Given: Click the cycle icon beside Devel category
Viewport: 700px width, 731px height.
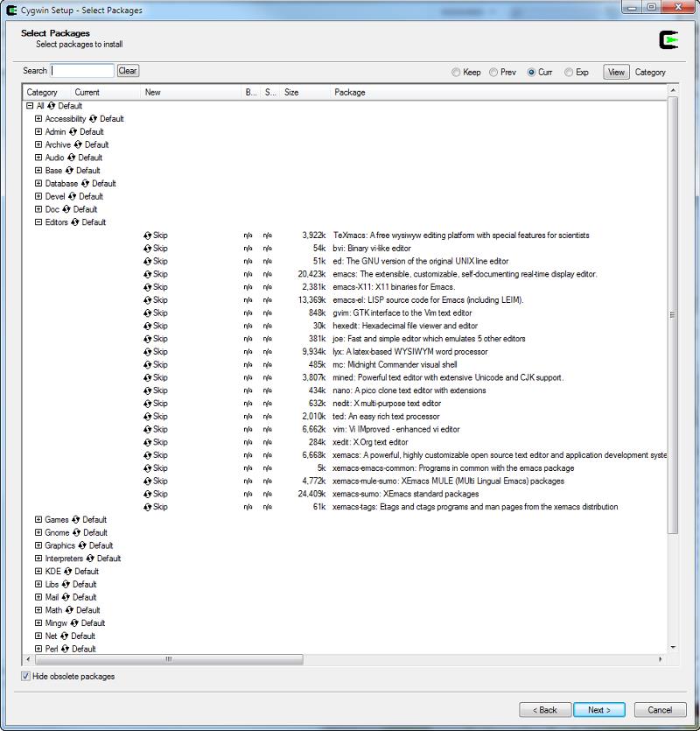Looking at the screenshot, I should point(73,196).
